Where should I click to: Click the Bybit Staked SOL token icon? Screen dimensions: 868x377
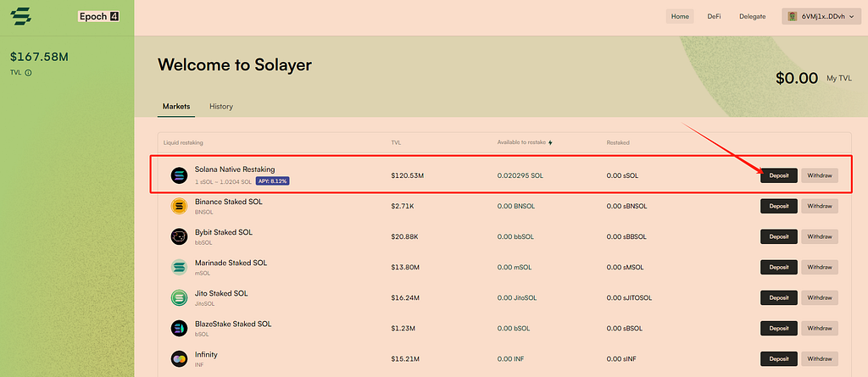click(x=179, y=236)
